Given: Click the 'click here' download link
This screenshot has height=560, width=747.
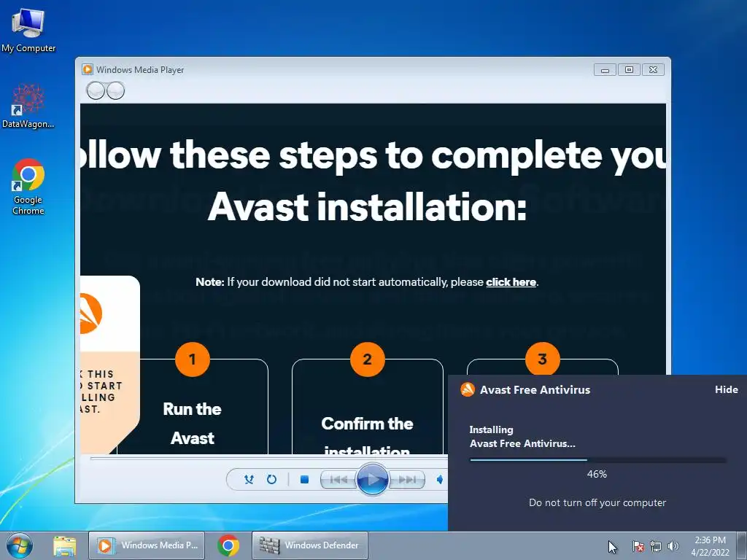Looking at the screenshot, I should click(x=511, y=282).
